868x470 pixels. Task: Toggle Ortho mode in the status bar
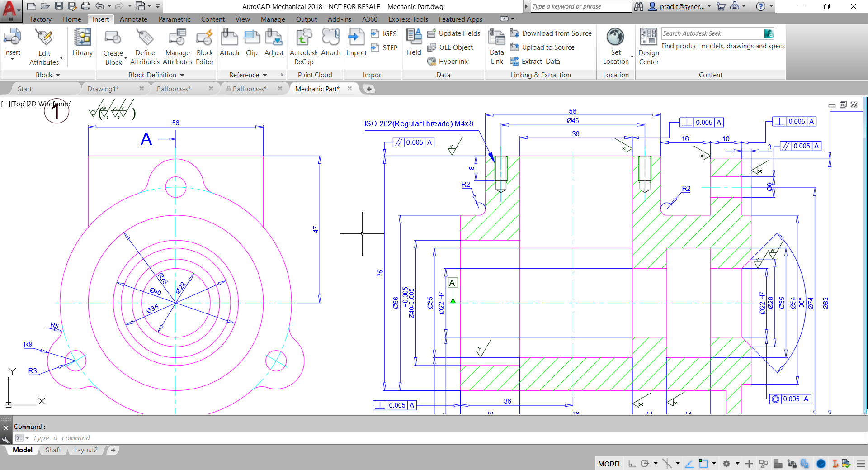pos(632,463)
